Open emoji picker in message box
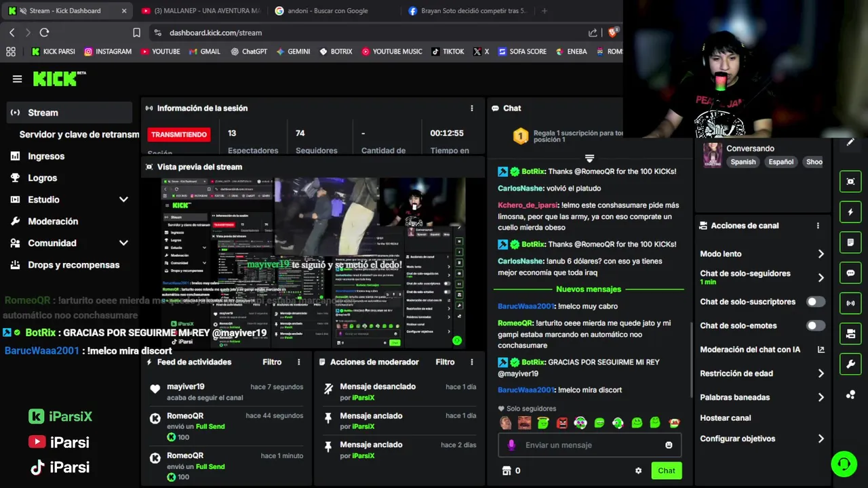Screen dimensions: 868x488 (669, 445)
